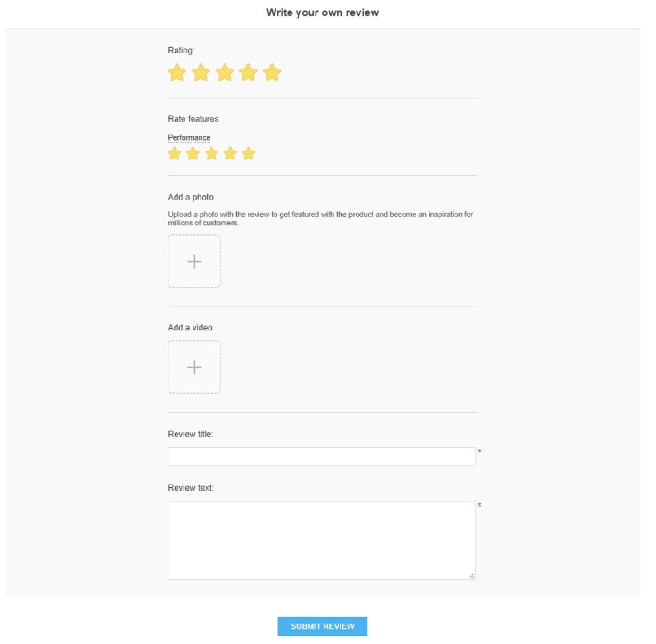Click the Performance feature label
The width and height of the screenshot is (656, 644).
(188, 137)
